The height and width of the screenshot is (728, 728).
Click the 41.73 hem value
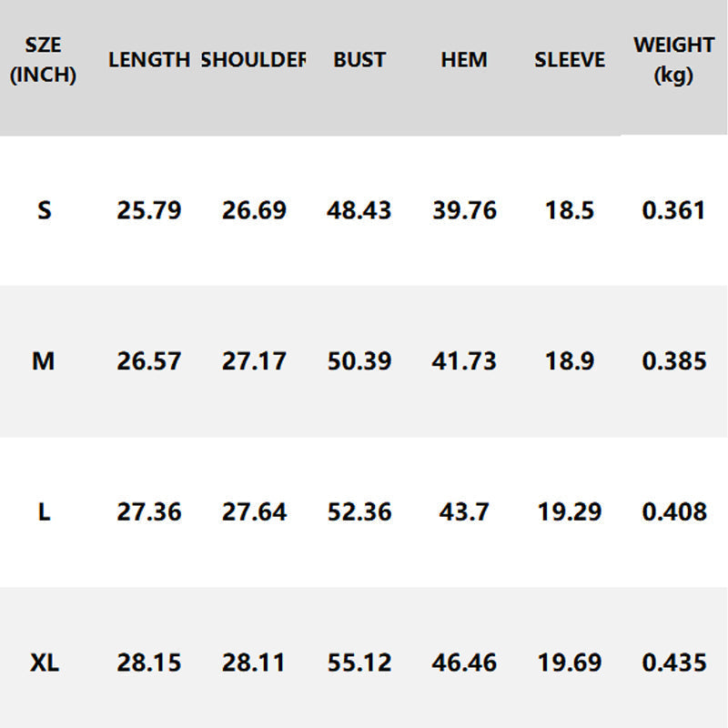click(x=464, y=361)
